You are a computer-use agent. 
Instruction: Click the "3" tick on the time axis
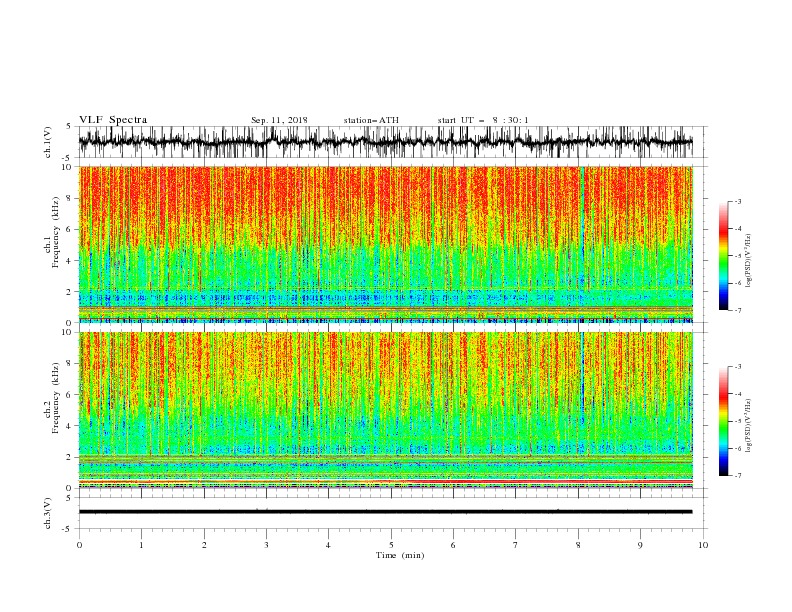click(x=266, y=545)
